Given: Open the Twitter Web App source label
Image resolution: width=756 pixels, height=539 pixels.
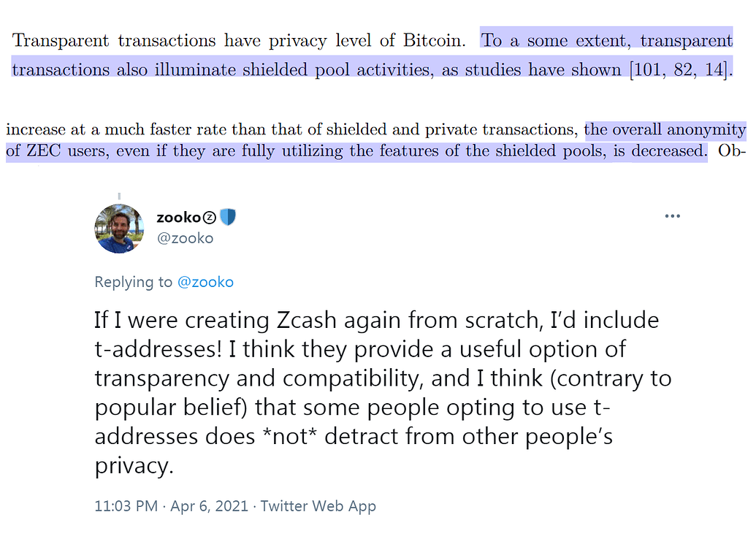Looking at the screenshot, I should coord(318,505).
